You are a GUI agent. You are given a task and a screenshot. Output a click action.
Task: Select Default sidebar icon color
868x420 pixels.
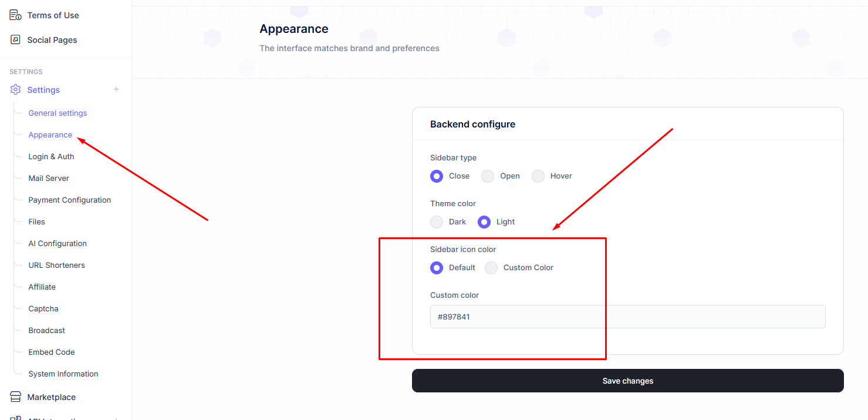[437, 268]
